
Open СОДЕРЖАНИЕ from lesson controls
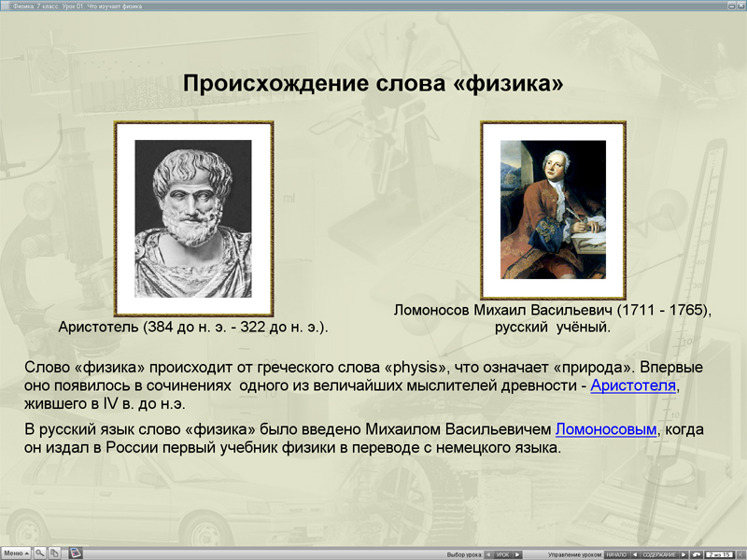[659, 553]
